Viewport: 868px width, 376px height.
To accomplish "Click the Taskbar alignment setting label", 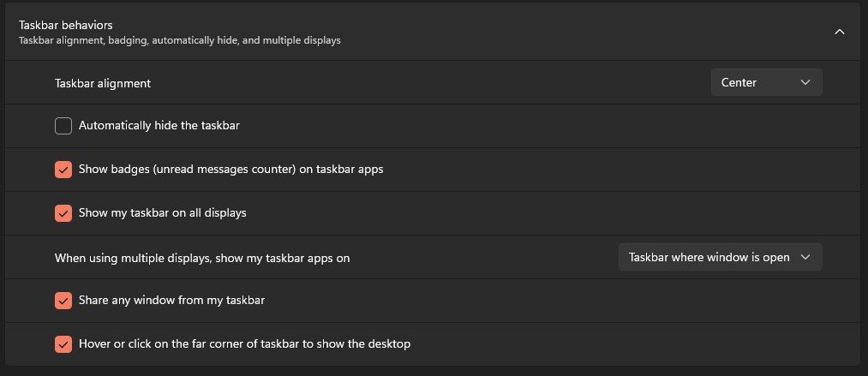I will click(x=103, y=83).
